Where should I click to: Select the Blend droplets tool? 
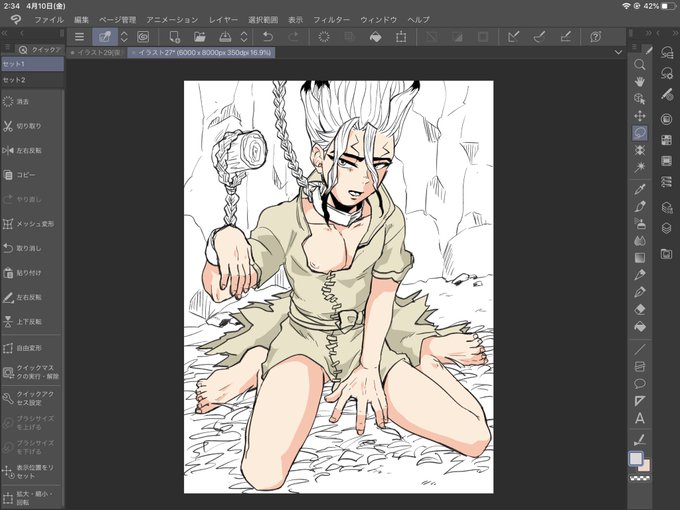pos(639,241)
